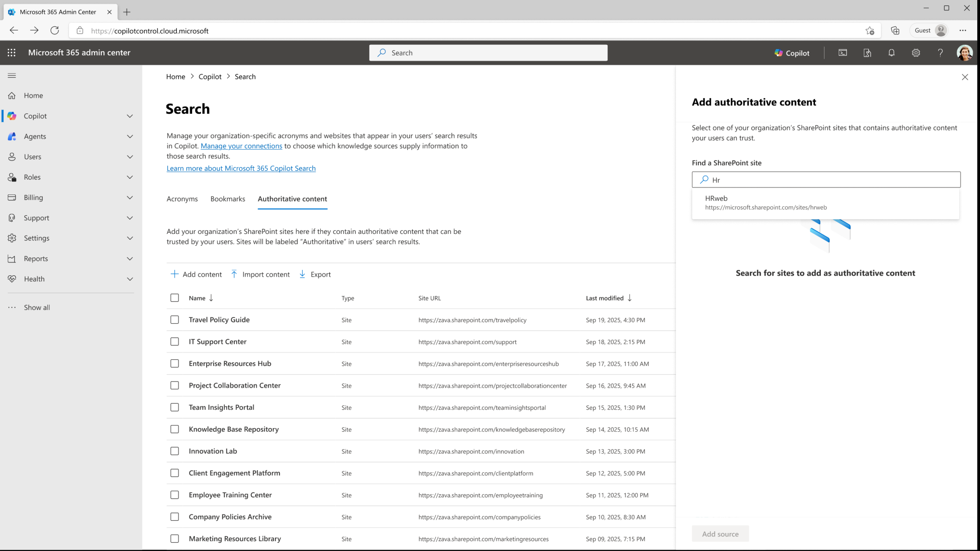Go back in browser history
The image size is (980, 551).
(14, 31)
